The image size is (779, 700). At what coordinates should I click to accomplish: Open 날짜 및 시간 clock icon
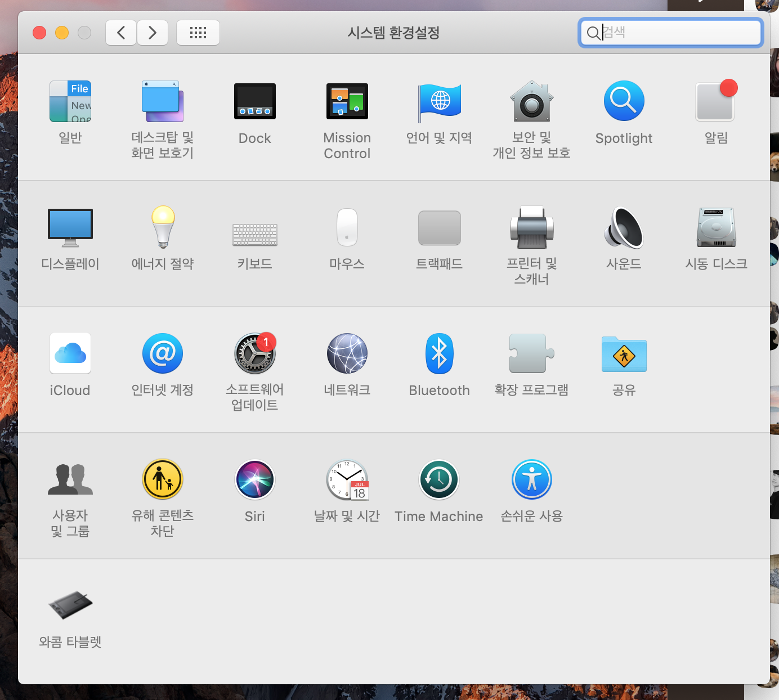click(x=347, y=480)
